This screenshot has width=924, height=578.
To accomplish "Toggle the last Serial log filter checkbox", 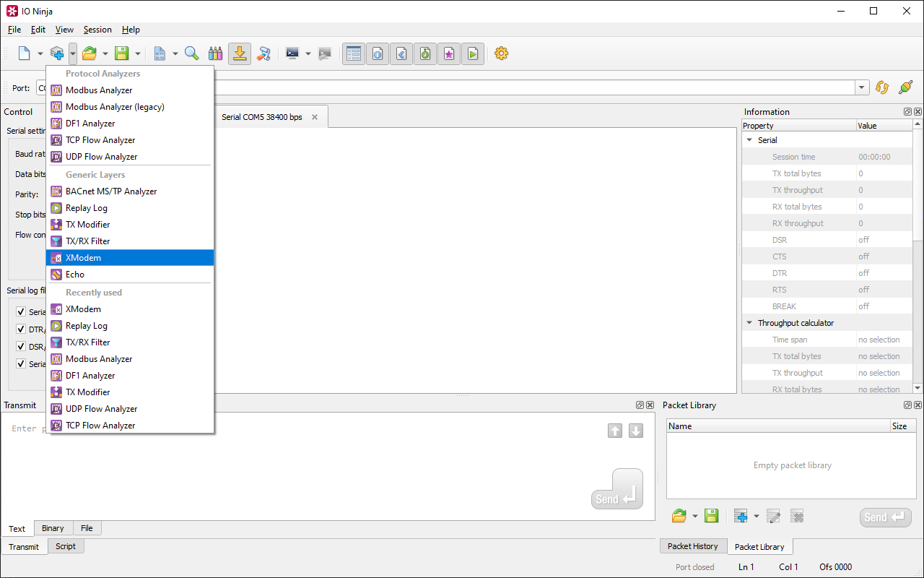I will click(x=21, y=364).
